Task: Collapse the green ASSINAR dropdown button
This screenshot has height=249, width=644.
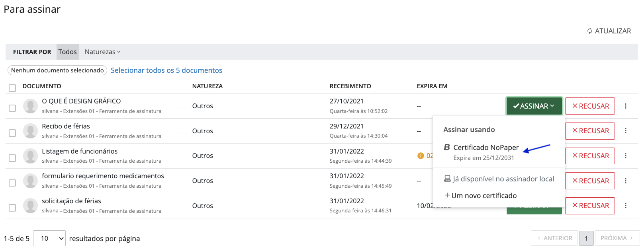Action: (x=534, y=106)
